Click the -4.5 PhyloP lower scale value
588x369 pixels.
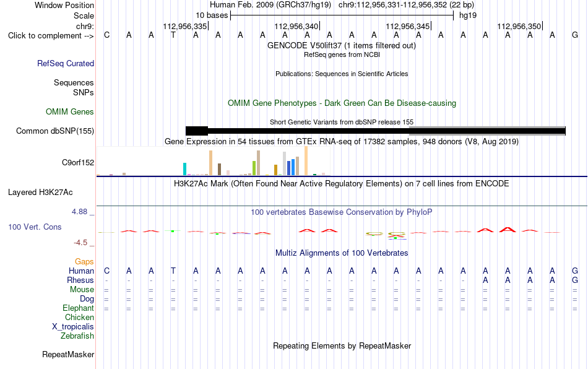click(x=80, y=243)
